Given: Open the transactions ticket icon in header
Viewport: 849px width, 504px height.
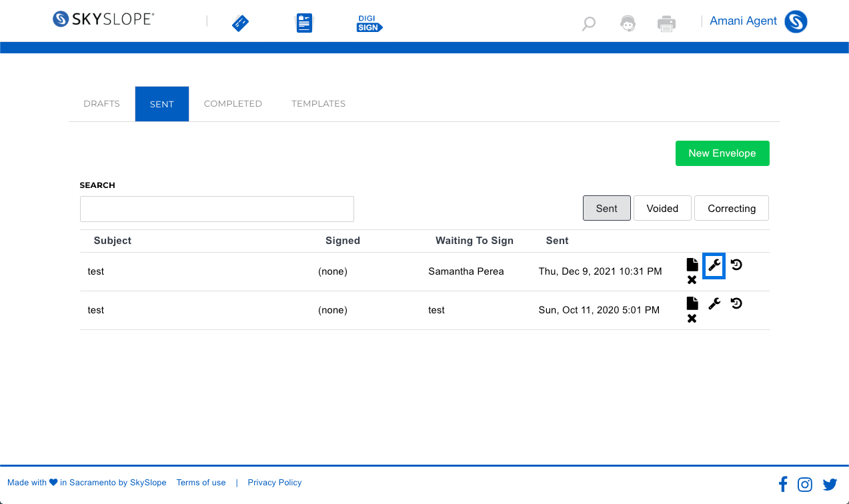Looking at the screenshot, I should pos(240,24).
